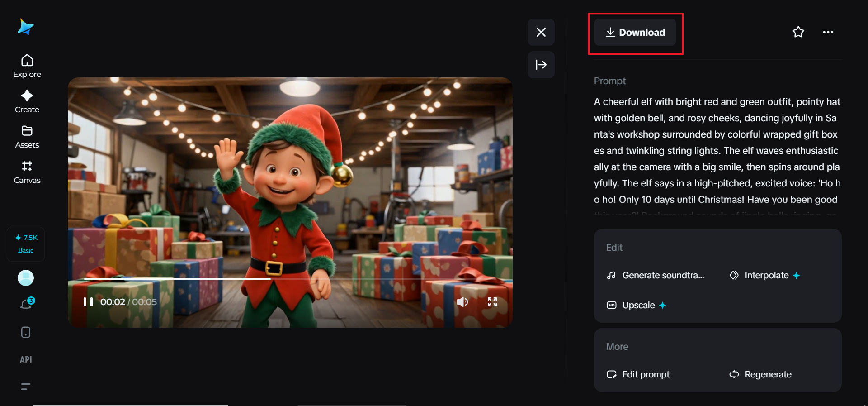
Task: Open notifications bell
Action: click(x=26, y=305)
